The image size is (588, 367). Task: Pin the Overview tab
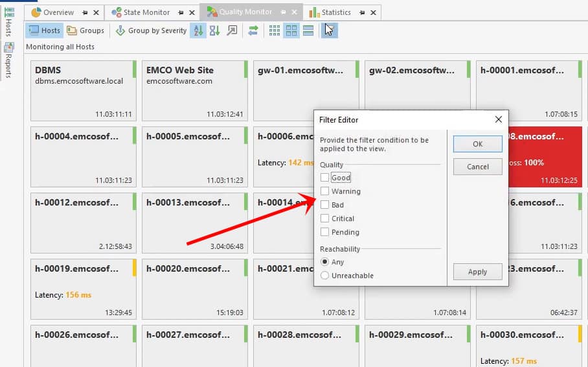pyautogui.click(x=85, y=13)
